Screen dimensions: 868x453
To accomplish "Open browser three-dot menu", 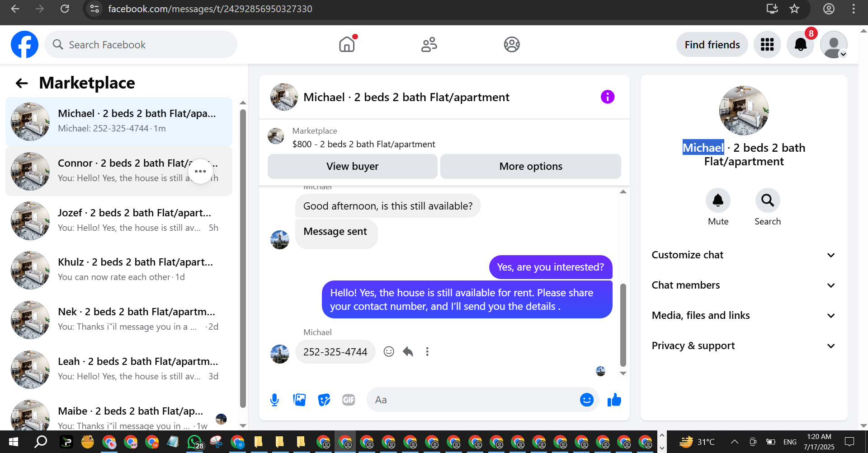I will (854, 9).
